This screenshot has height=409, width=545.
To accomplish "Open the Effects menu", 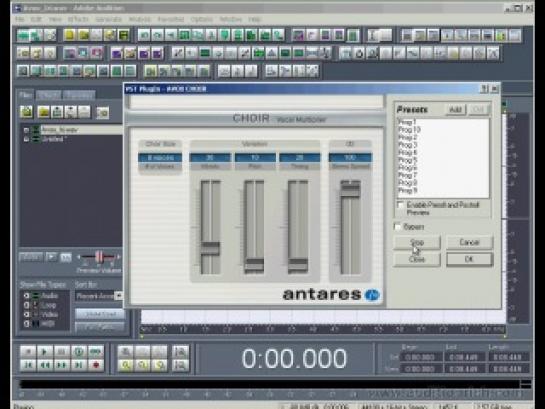I will (x=78, y=19).
